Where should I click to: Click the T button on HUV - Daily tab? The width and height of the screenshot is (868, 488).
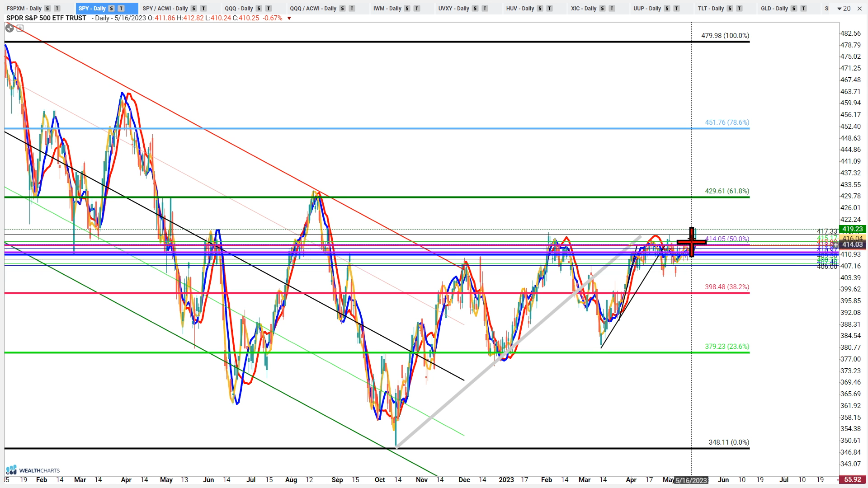click(x=549, y=9)
